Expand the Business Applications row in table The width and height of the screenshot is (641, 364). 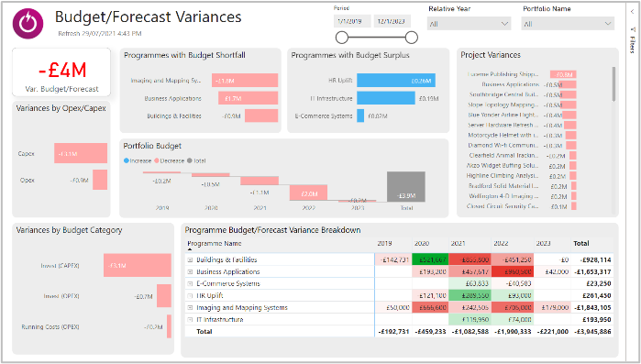coord(190,271)
